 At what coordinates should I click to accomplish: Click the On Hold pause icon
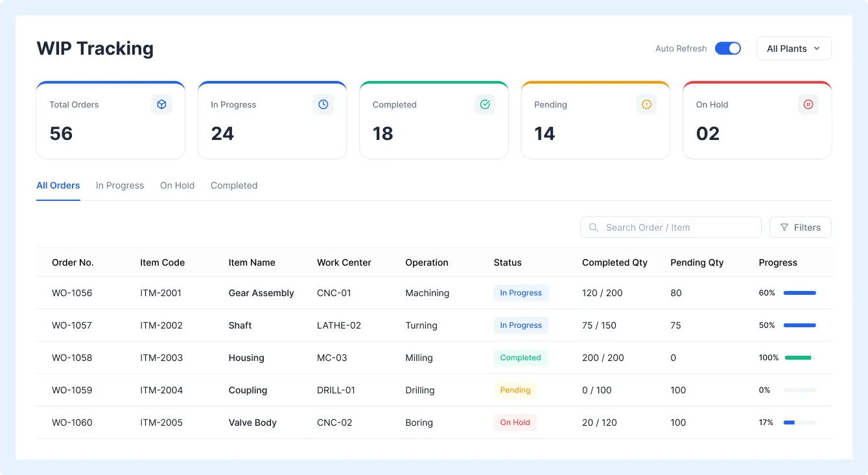808,104
